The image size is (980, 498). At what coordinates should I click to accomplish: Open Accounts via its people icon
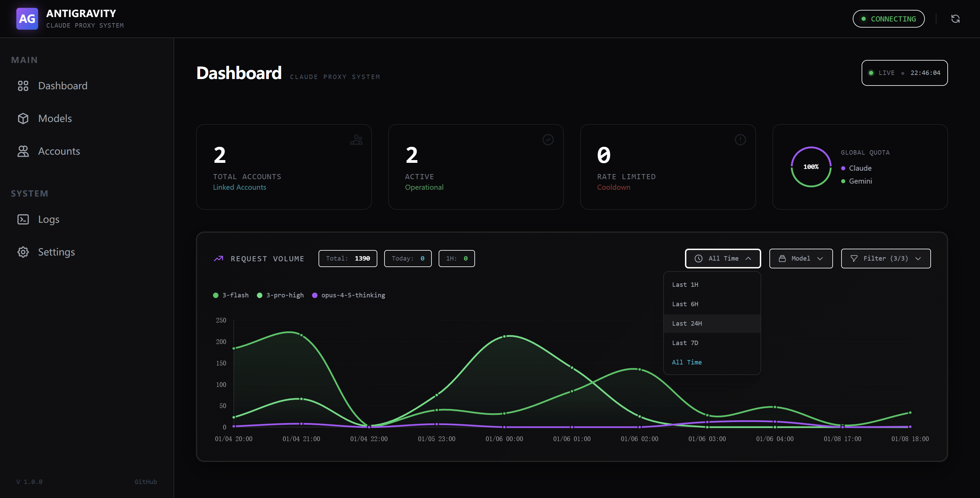tap(23, 151)
